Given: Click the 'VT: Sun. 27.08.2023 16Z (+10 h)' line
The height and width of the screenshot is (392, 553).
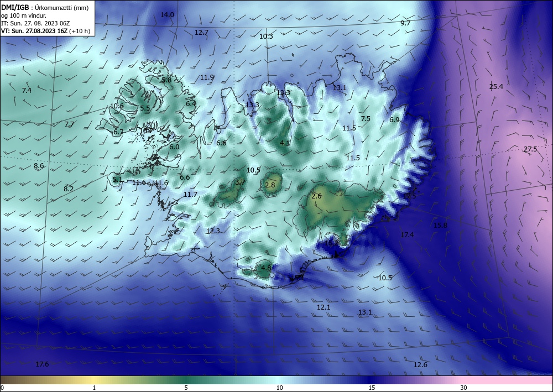Looking at the screenshot, I should pos(45,31).
